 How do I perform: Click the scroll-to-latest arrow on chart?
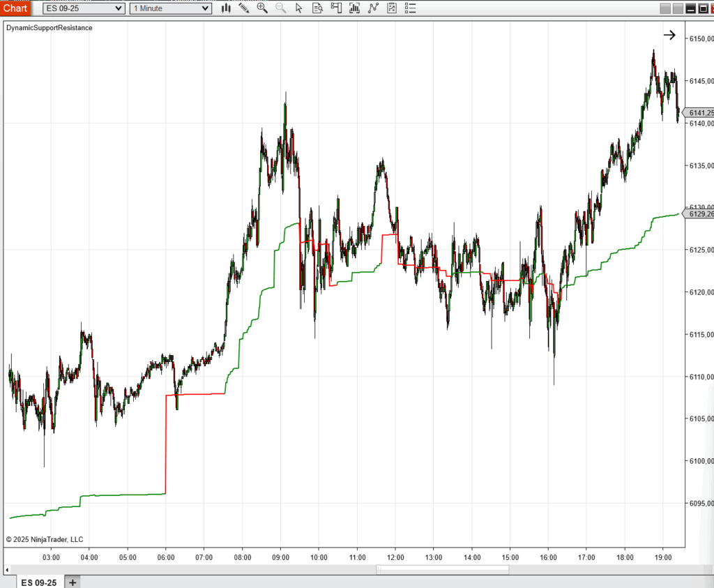point(669,35)
